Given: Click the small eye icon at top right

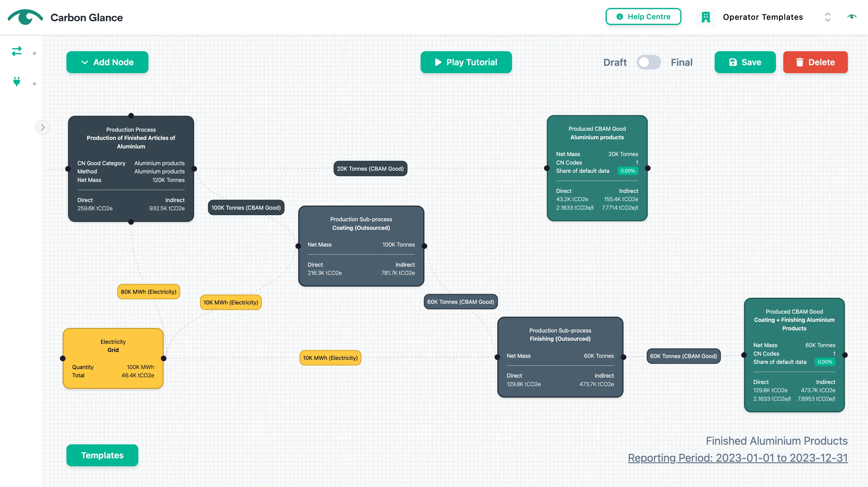Looking at the screenshot, I should coord(852,16).
